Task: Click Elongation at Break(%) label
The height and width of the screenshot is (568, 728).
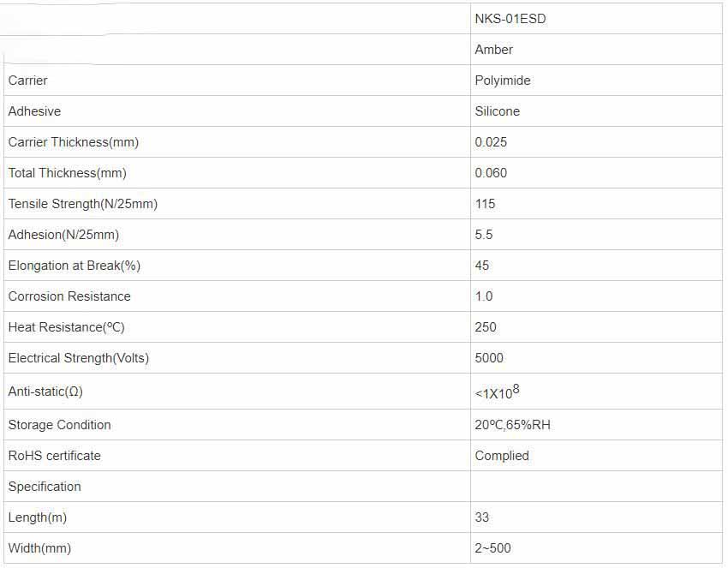Action: coord(74,266)
